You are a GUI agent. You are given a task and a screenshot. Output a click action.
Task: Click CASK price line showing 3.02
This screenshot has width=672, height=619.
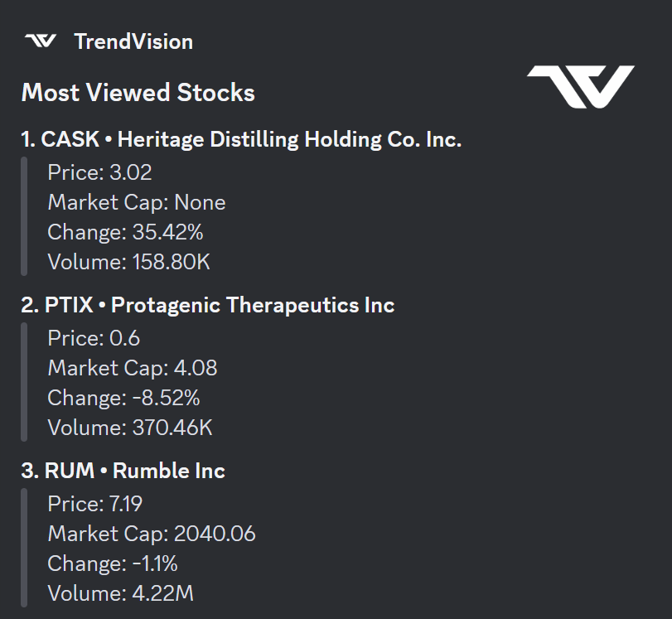pyautogui.click(x=99, y=172)
